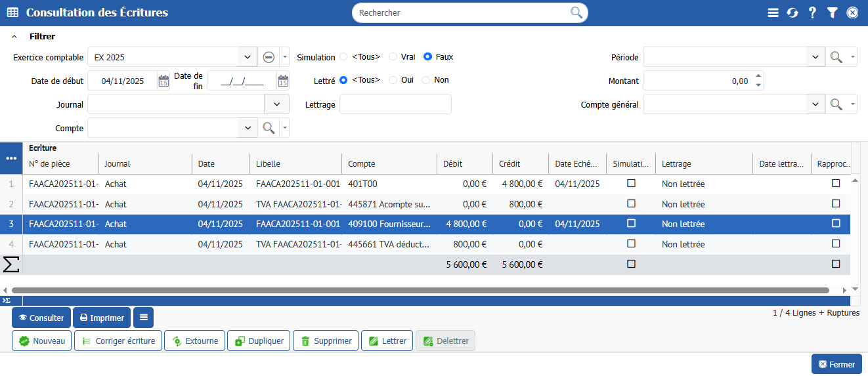Select Lettré Oui radio button
This screenshot has height=376, width=868.
click(393, 80)
